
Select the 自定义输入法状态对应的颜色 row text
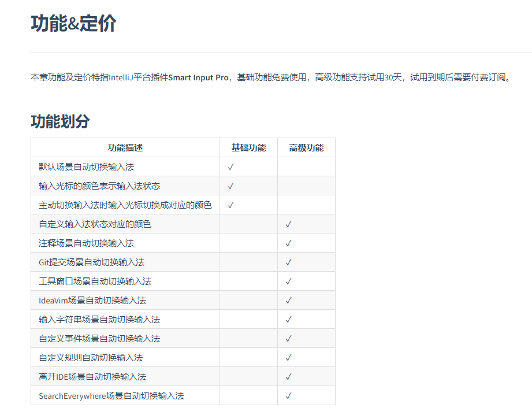click(x=95, y=224)
